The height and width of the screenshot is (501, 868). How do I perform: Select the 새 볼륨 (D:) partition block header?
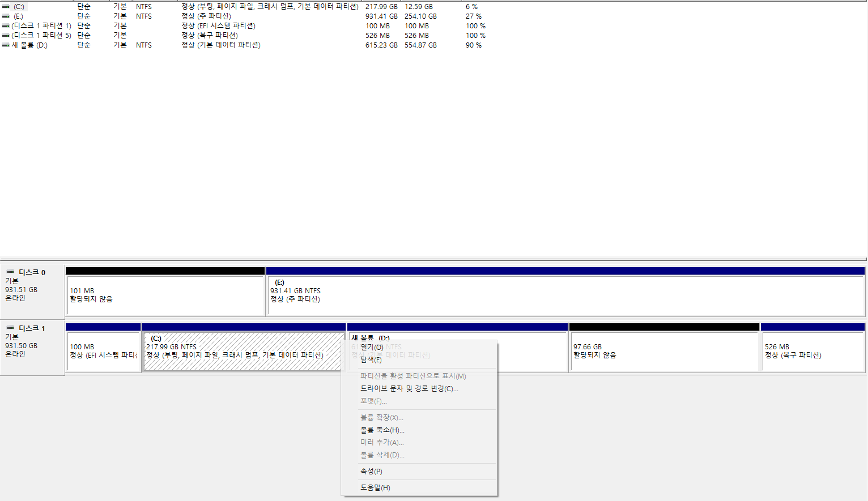click(457, 327)
